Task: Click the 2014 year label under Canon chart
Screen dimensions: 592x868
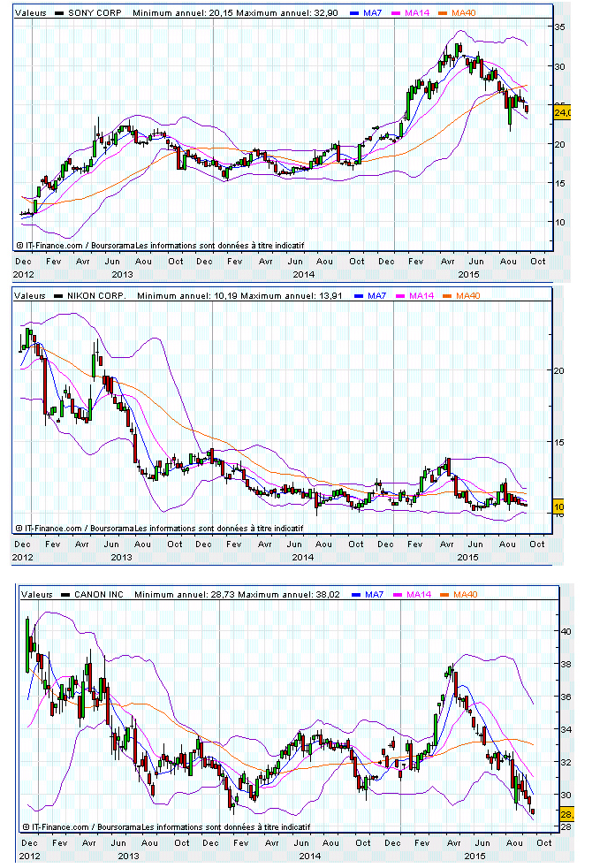Action: 310,857
